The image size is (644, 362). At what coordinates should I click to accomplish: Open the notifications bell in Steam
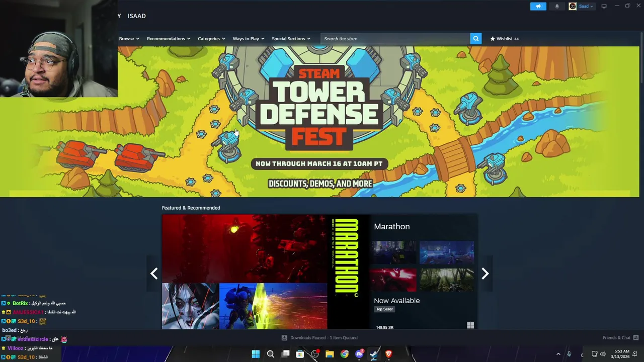(x=557, y=6)
